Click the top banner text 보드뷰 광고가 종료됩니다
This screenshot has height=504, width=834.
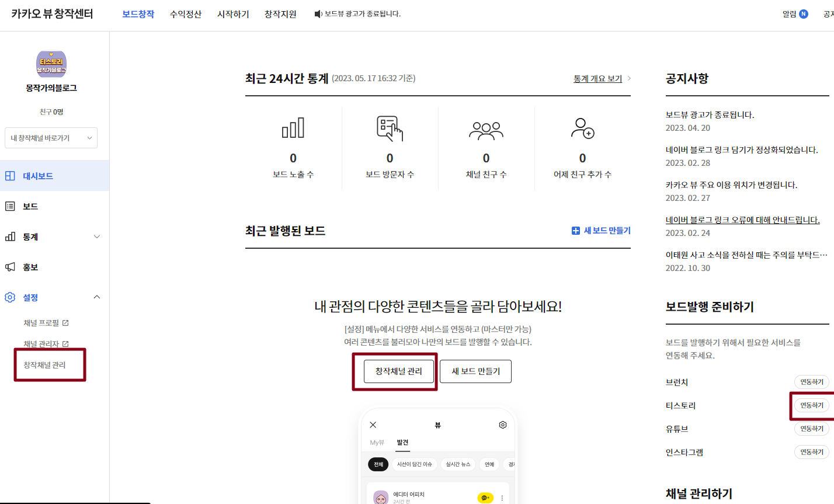coord(363,14)
